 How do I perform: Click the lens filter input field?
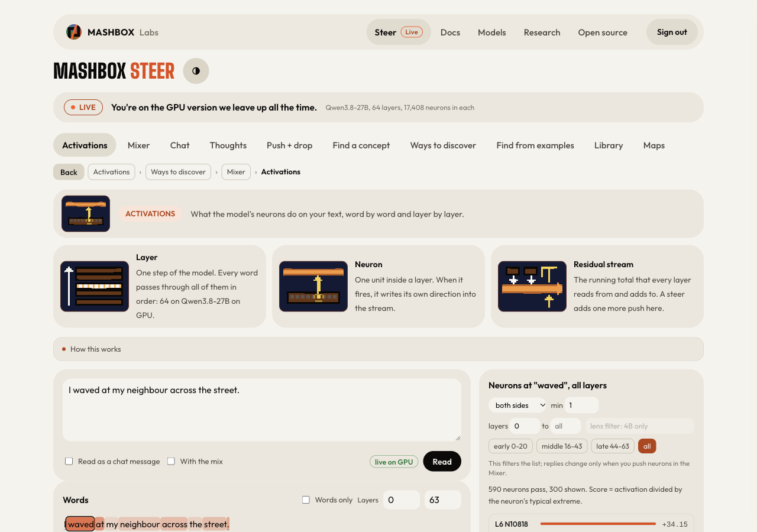point(640,426)
